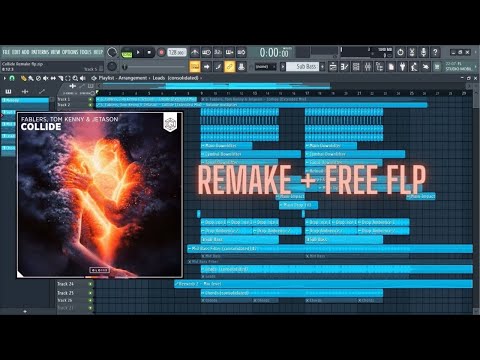Toggle the overdub recording icon
The width and height of the screenshot is (480, 360).
(230, 52)
